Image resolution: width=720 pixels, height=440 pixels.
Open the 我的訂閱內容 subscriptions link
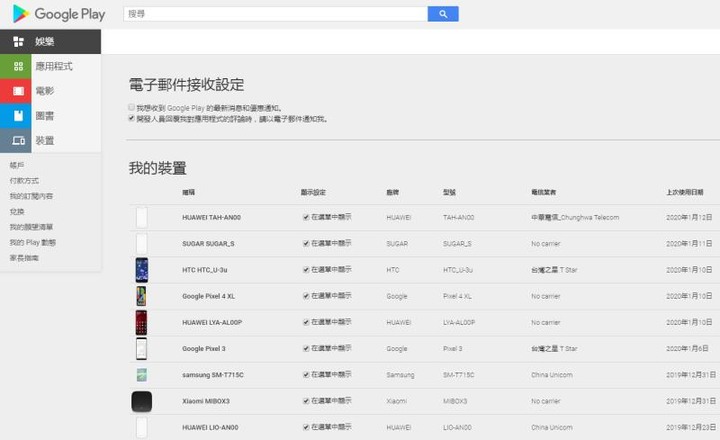click(31, 196)
